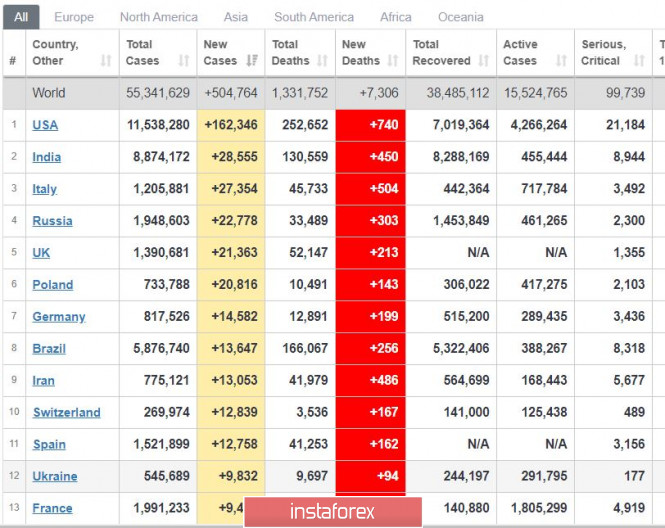Sort by Country, Other column arrows
Image resolution: width=665 pixels, height=528 pixels.
(x=106, y=61)
